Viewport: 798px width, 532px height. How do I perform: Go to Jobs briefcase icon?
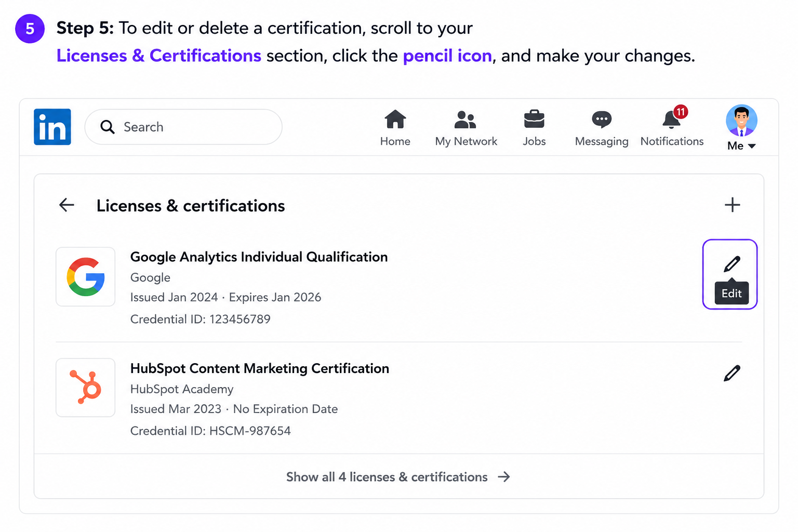[534, 119]
